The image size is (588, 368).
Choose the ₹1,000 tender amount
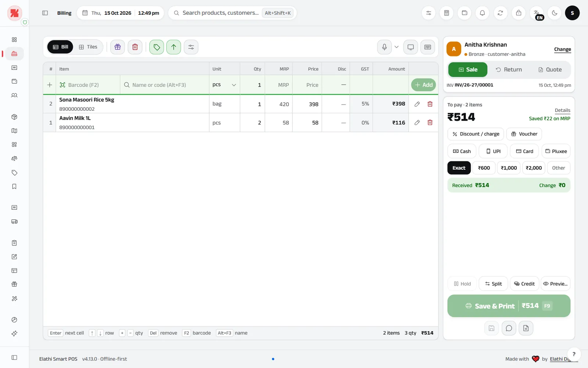click(509, 168)
